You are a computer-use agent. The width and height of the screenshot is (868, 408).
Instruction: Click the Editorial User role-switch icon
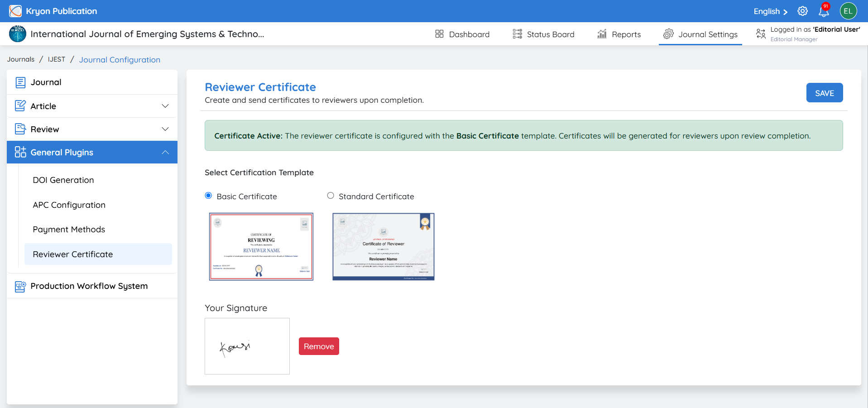761,34
